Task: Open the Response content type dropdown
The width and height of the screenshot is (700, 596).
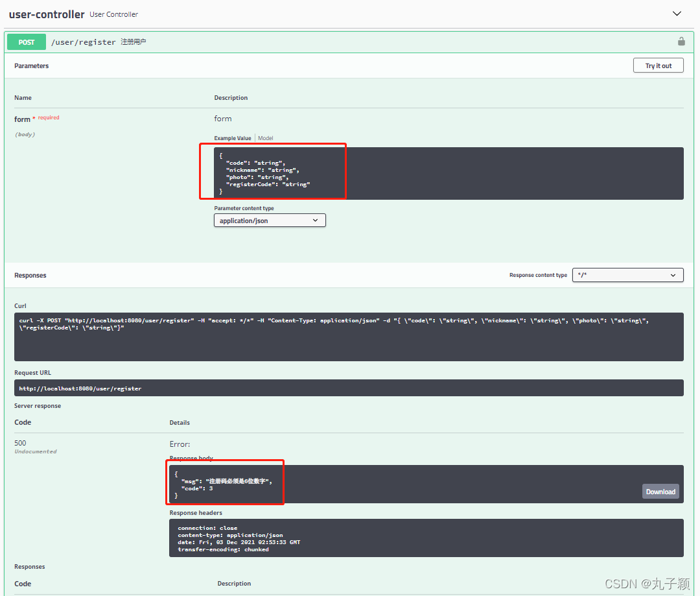Action: point(627,274)
